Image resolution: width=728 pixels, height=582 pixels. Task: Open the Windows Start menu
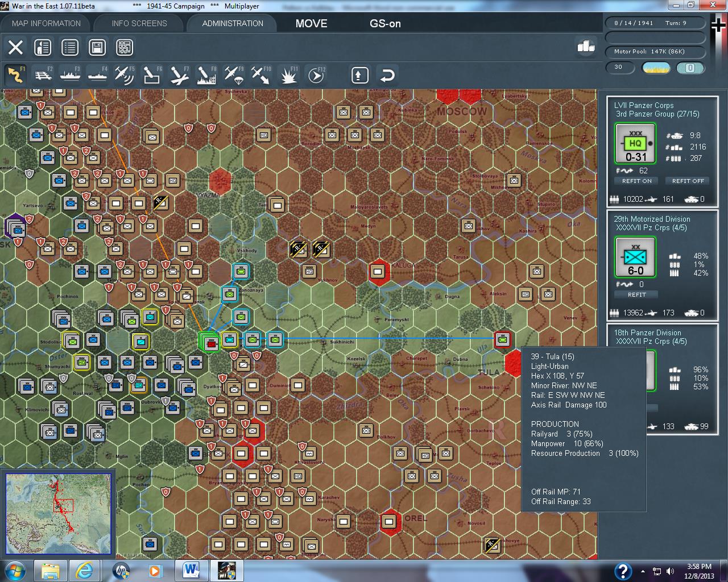pos(15,570)
